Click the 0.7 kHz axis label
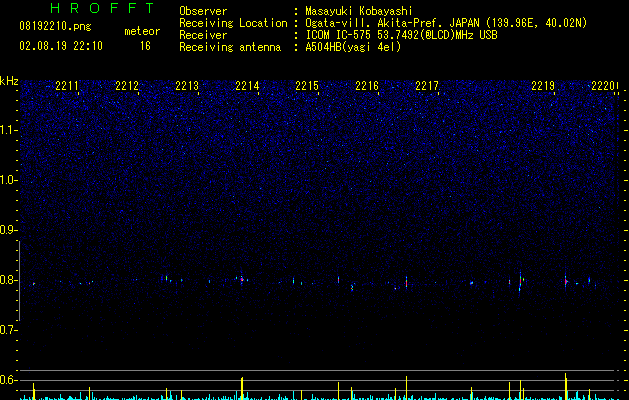Screen dimensions: 629x400 point(8,330)
